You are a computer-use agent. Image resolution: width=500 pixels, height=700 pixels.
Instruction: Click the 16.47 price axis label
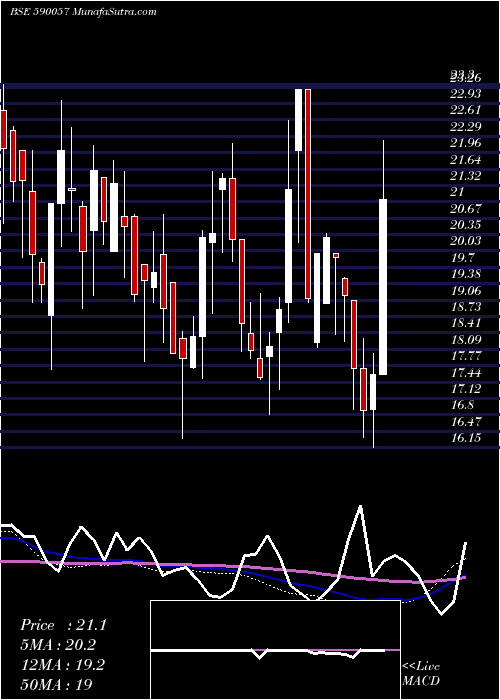(466, 421)
